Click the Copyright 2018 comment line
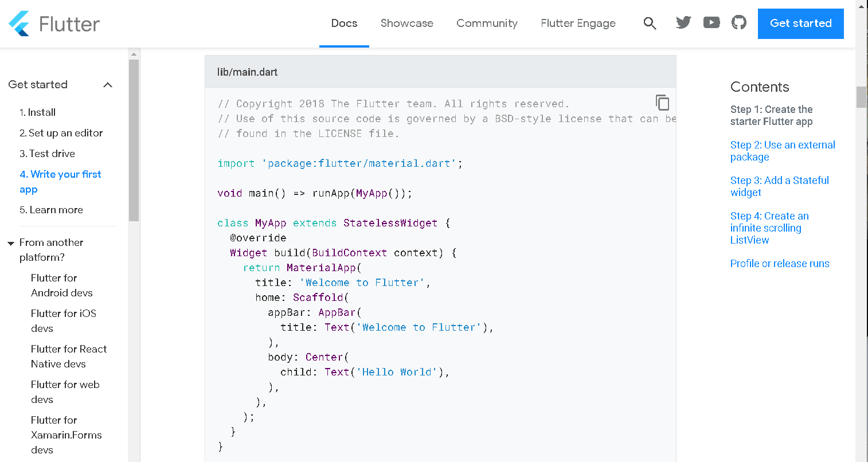The image size is (868, 462). [394, 104]
